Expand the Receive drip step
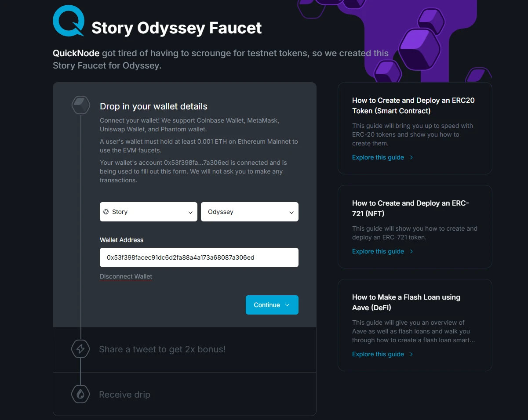528x420 pixels. [125, 395]
